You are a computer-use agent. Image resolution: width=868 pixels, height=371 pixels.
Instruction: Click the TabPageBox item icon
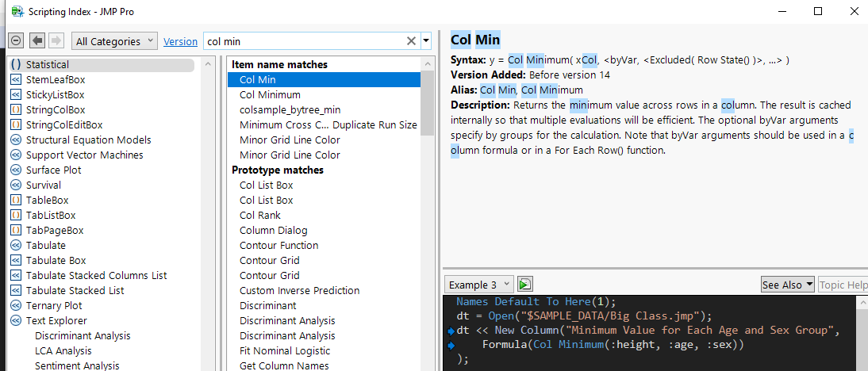pos(16,230)
